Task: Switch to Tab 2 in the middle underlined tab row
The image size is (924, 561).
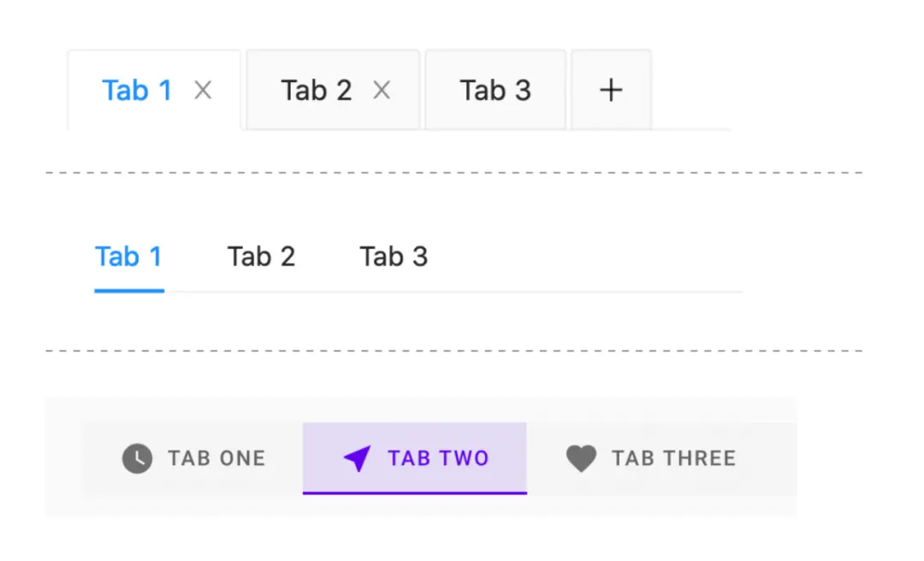Action: (x=261, y=257)
